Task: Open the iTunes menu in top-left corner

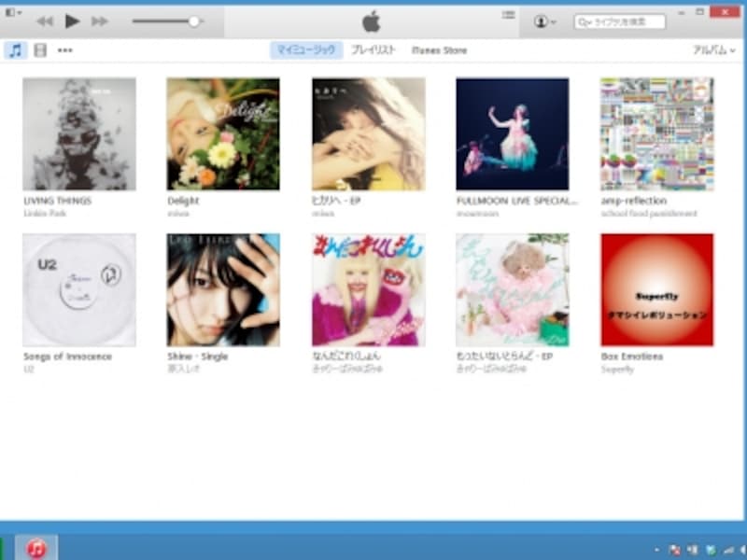Action: pyautogui.click(x=12, y=12)
